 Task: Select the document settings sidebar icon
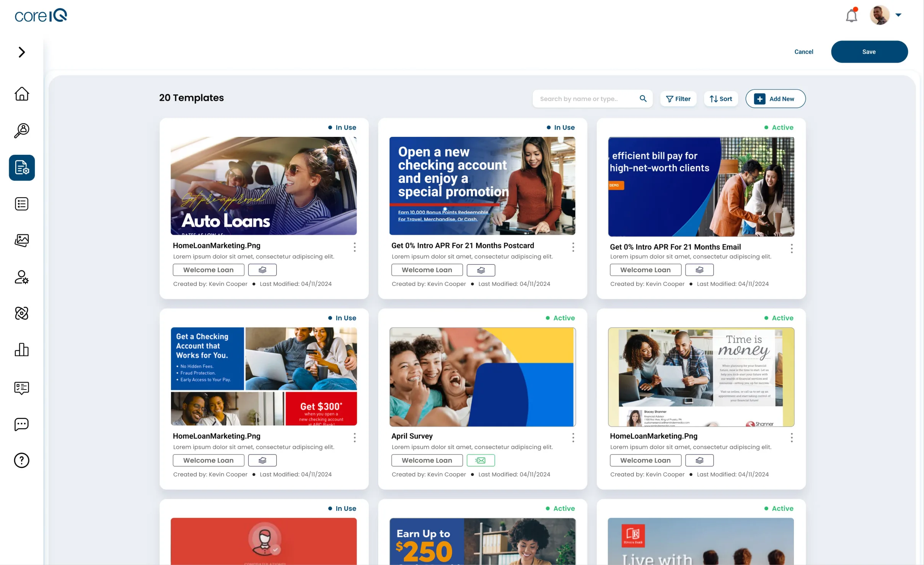[22, 167]
